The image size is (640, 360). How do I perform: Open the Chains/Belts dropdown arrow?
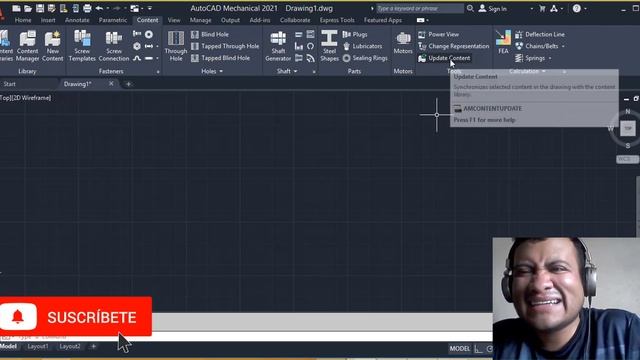coord(563,46)
